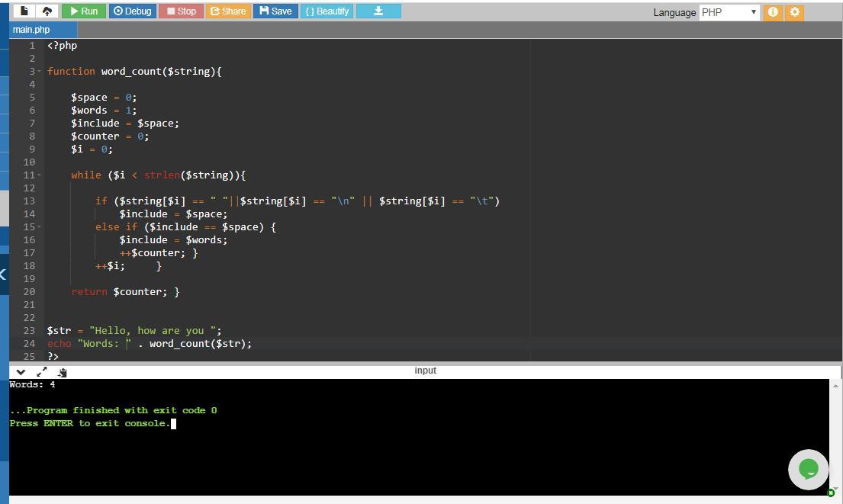
Task: Click the echo statement on line 24
Action: (149, 344)
